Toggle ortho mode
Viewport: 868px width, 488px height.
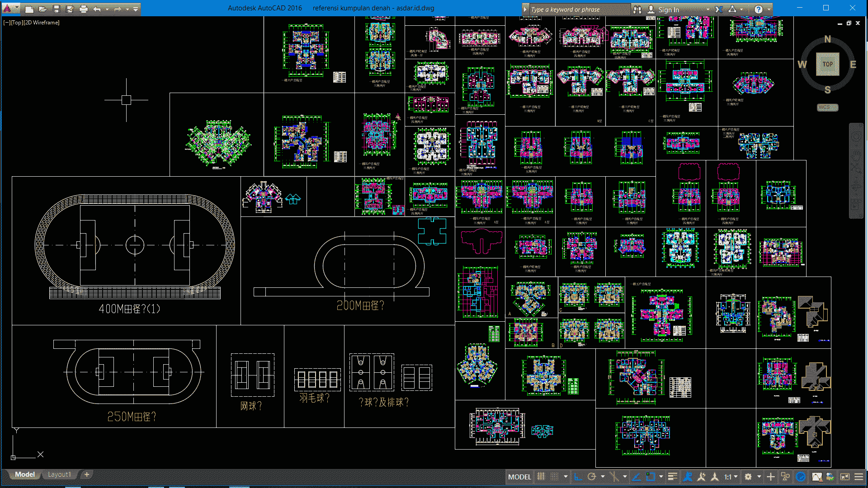[x=578, y=477]
